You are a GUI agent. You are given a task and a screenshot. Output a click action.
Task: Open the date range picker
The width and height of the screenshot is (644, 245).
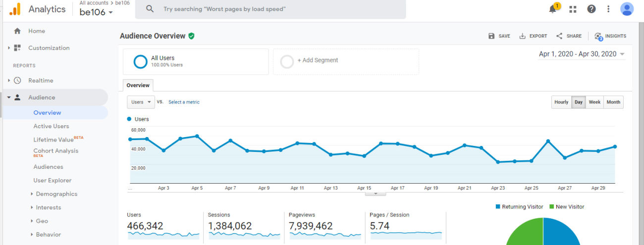pos(582,54)
